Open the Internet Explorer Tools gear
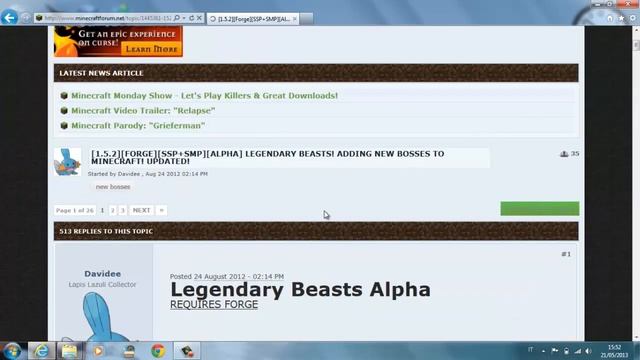640x360 pixels. pos(633,18)
